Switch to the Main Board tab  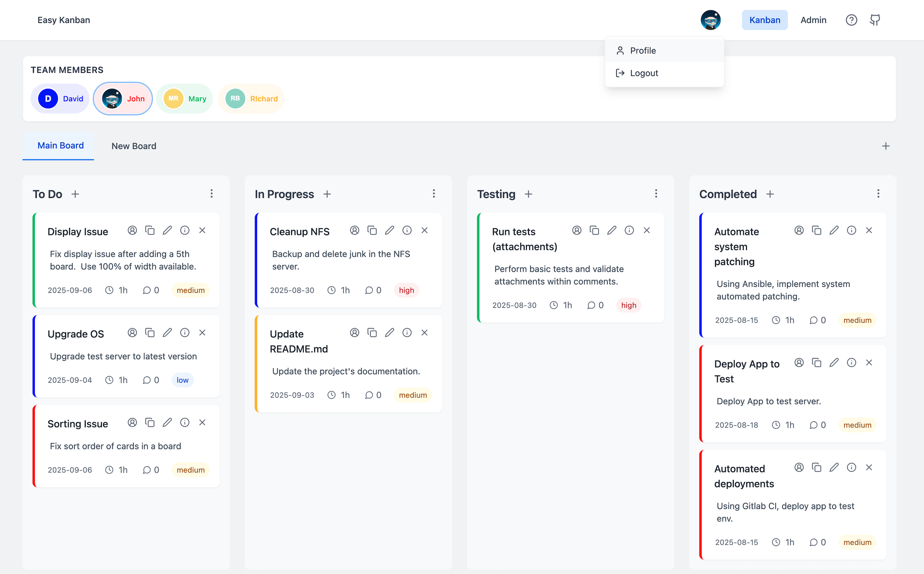coord(58,146)
